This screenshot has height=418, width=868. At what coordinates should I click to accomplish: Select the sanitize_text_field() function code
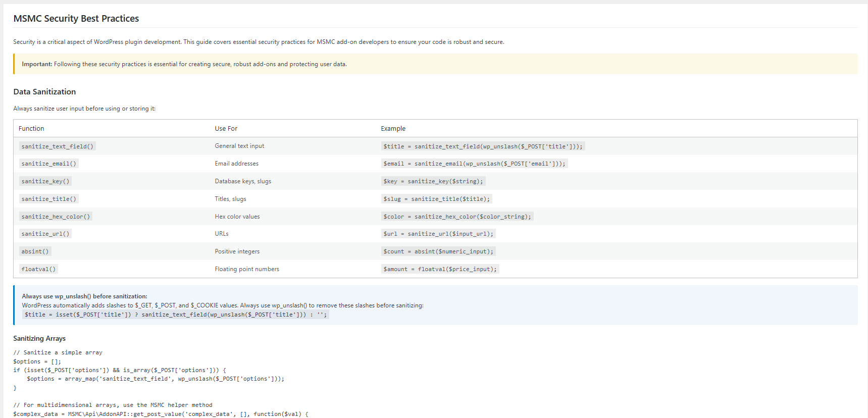tap(58, 146)
